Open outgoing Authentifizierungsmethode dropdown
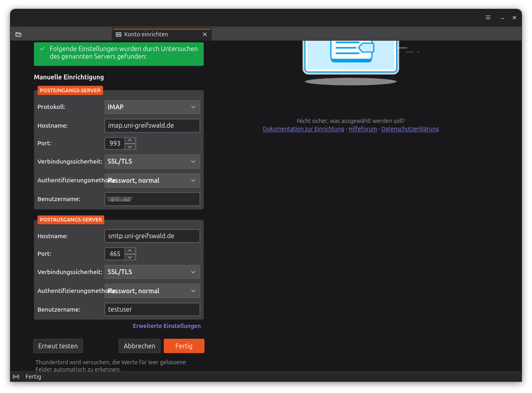This screenshot has height=393, width=532. [152, 291]
